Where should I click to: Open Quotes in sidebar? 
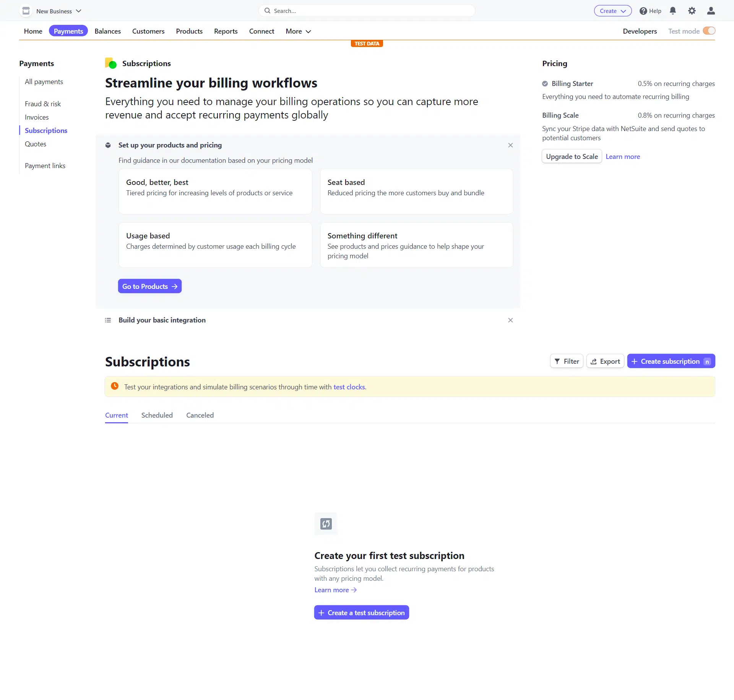point(36,144)
